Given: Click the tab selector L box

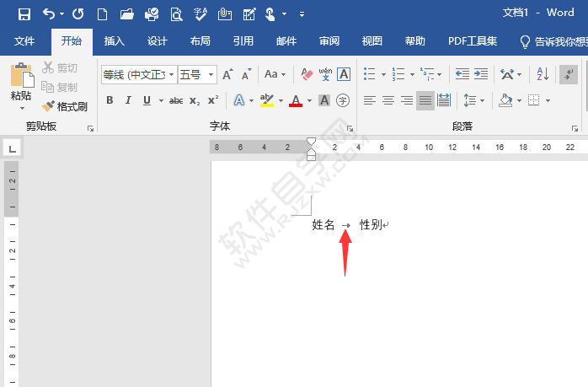Looking at the screenshot, I should coord(13,148).
